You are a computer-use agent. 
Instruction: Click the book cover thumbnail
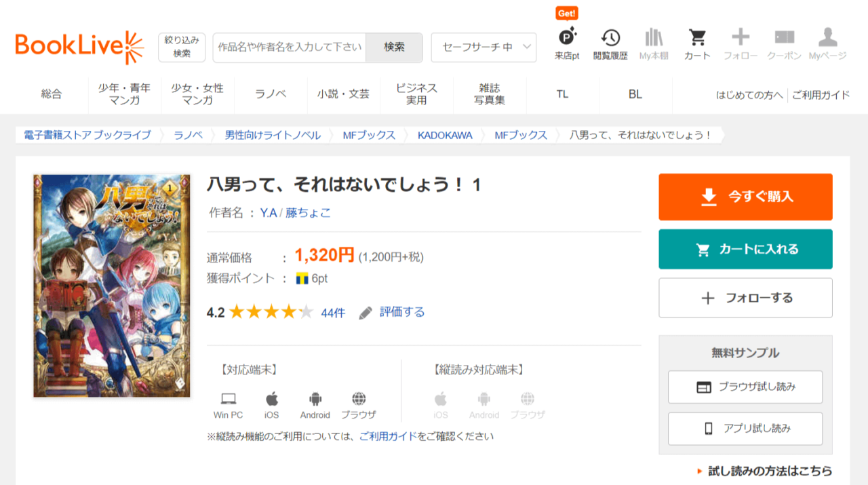tap(112, 286)
